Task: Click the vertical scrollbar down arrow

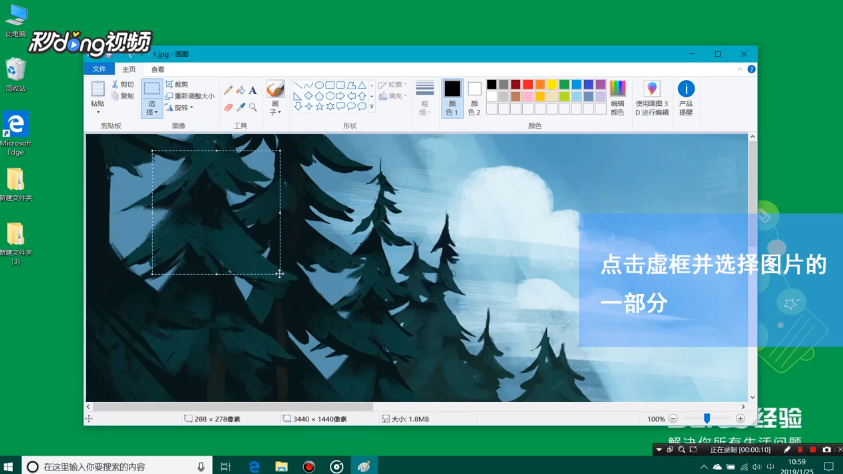Action: (x=753, y=398)
